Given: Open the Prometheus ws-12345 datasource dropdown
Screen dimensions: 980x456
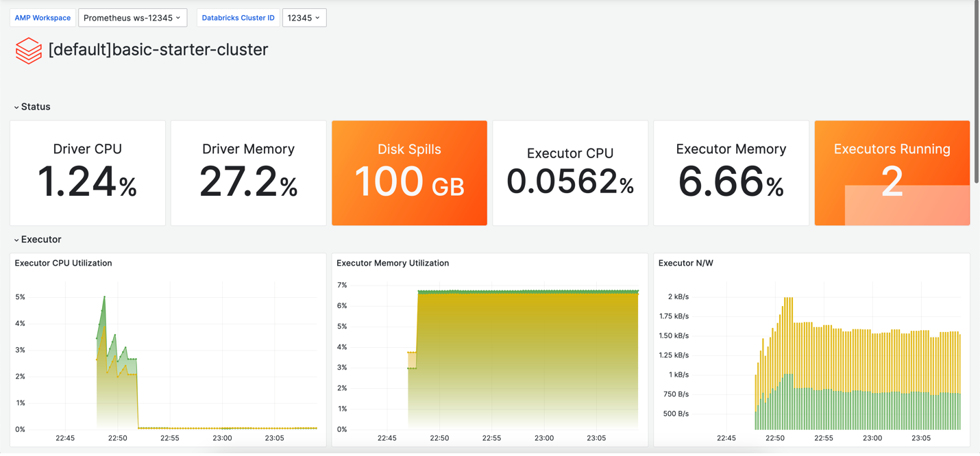Looking at the screenshot, I should [132, 18].
